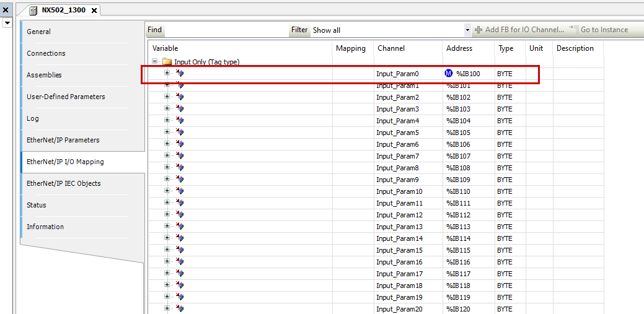Click the Find search input field
The image size is (644, 314).
pos(226,30)
